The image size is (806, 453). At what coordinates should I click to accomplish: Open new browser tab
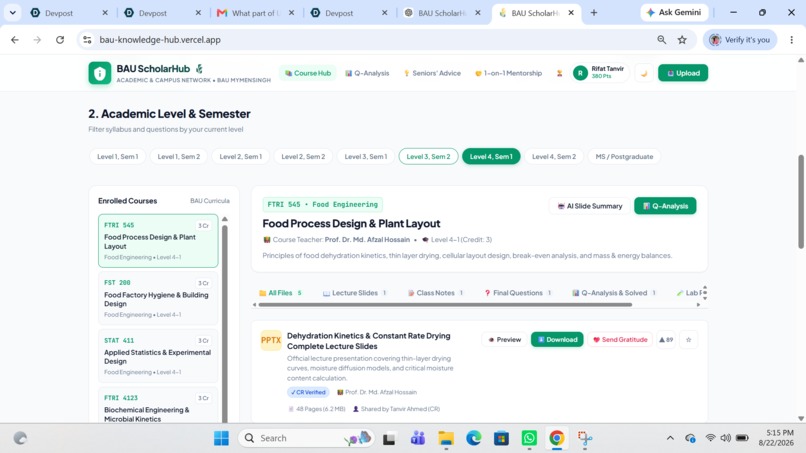click(x=594, y=12)
